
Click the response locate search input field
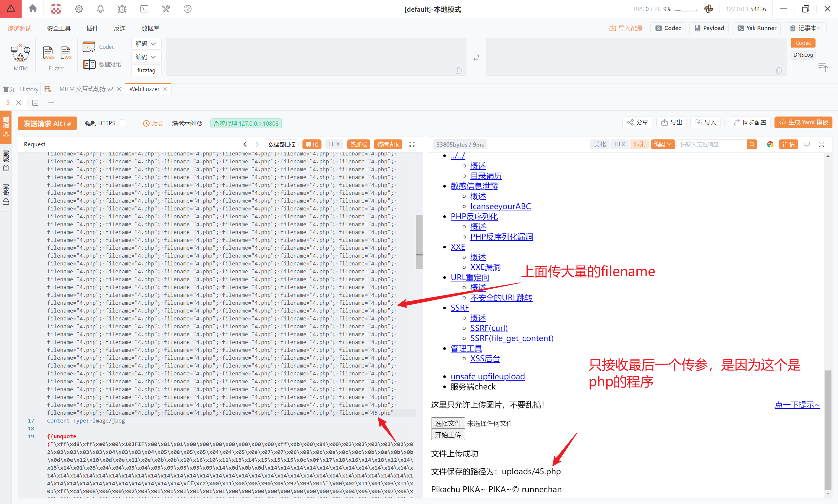pyautogui.click(x=712, y=144)
